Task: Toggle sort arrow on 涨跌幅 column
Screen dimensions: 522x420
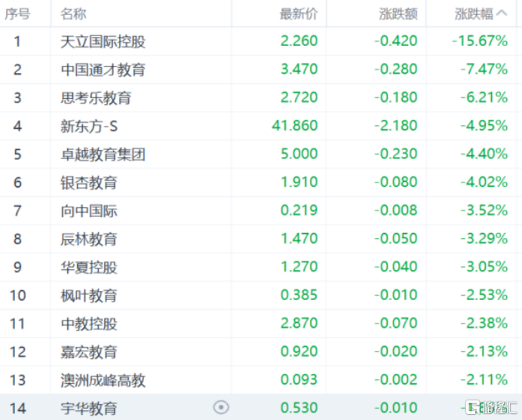Action: point(503,14)
